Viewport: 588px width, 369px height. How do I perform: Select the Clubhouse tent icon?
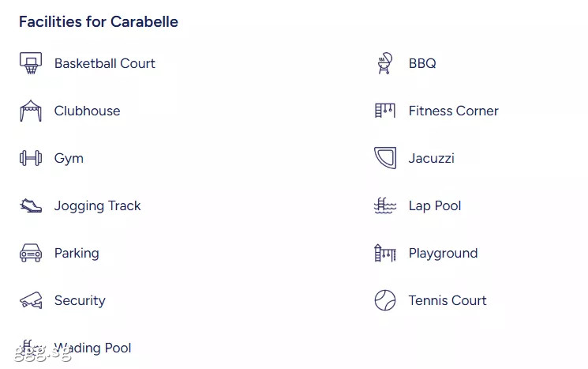[31, 111]
